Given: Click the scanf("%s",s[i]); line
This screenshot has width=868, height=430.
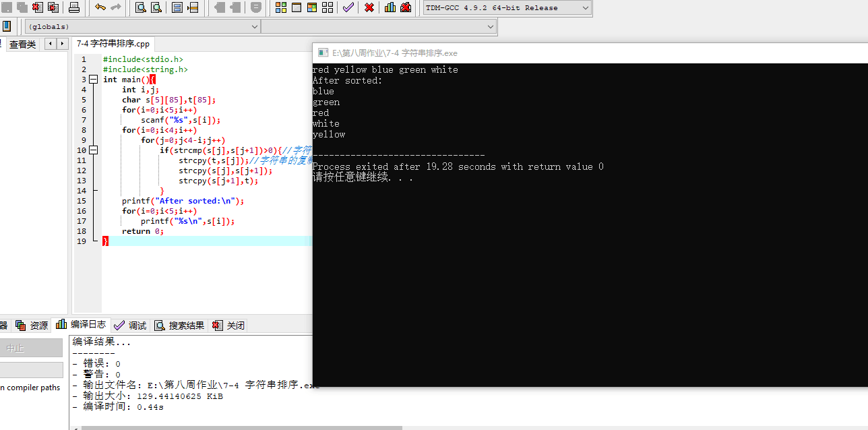Looking at the screenshot, I should point(181,120).
